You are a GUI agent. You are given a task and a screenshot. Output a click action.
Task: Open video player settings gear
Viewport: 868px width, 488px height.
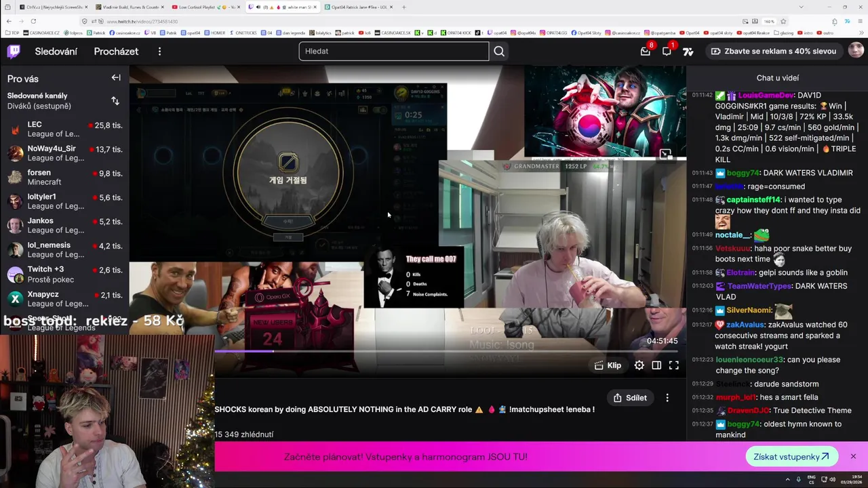[x=639, y=365]
